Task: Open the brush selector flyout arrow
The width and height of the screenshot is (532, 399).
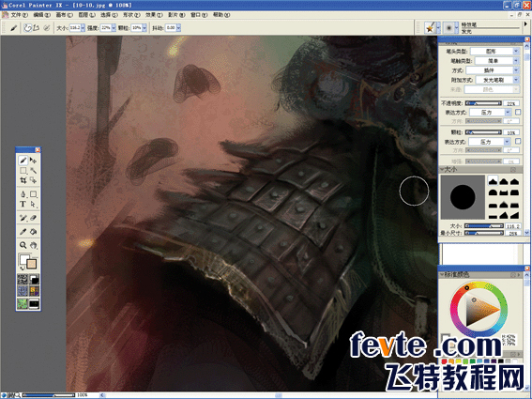Action: [525, 24]
